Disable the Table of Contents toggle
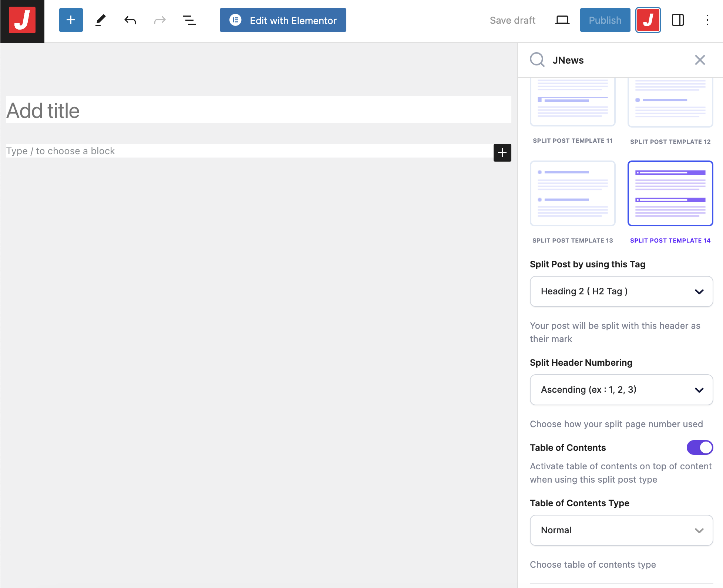Viewport: 723px width, 588px height. (x=699, y=447)
